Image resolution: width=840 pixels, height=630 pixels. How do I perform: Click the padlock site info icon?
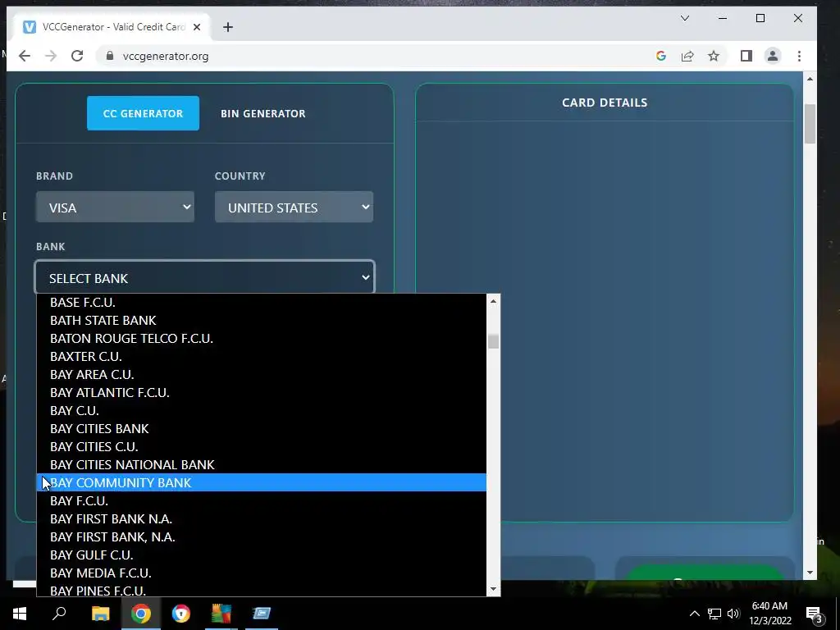pyautogui.click(x=110, y=56)
